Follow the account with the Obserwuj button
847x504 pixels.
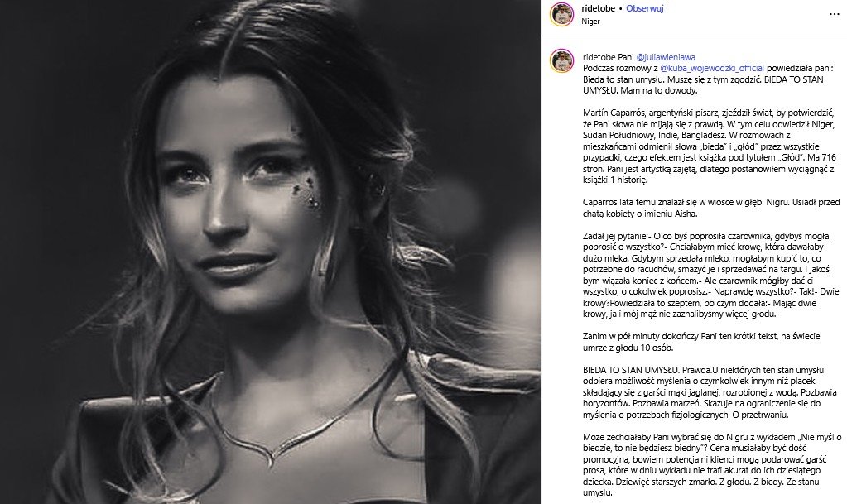coord(644,8)
